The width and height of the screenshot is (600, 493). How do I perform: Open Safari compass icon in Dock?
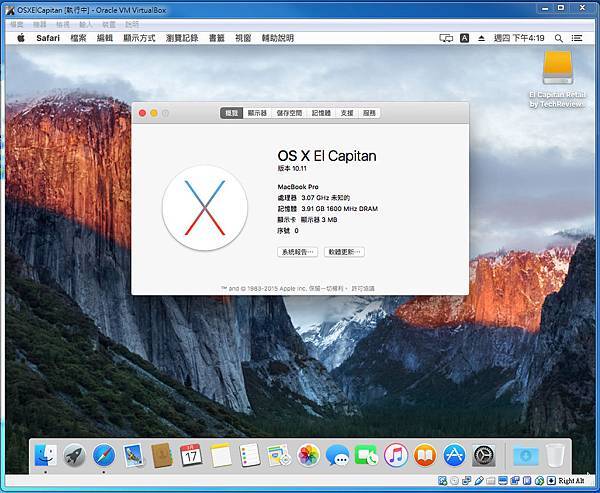tap(104, 455)
